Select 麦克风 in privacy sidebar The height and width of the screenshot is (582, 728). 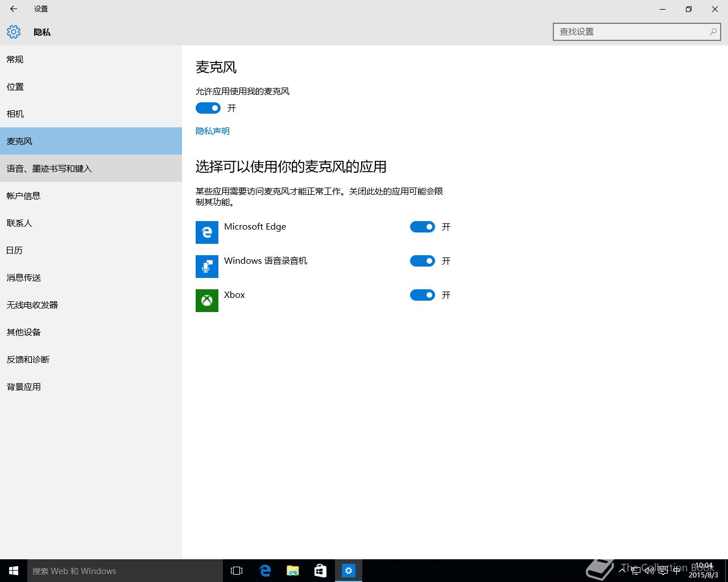91,141
